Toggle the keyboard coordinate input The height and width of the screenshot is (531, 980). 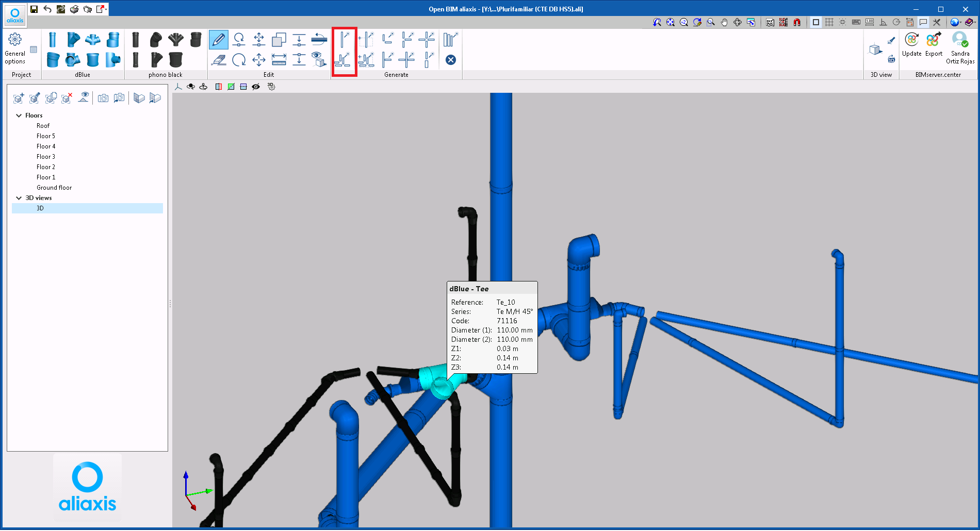[856, 22]
